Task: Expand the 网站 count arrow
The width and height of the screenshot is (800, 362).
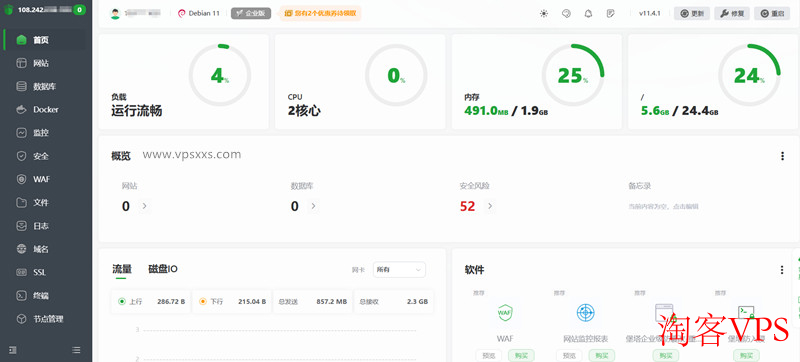Action: (144, 206)
